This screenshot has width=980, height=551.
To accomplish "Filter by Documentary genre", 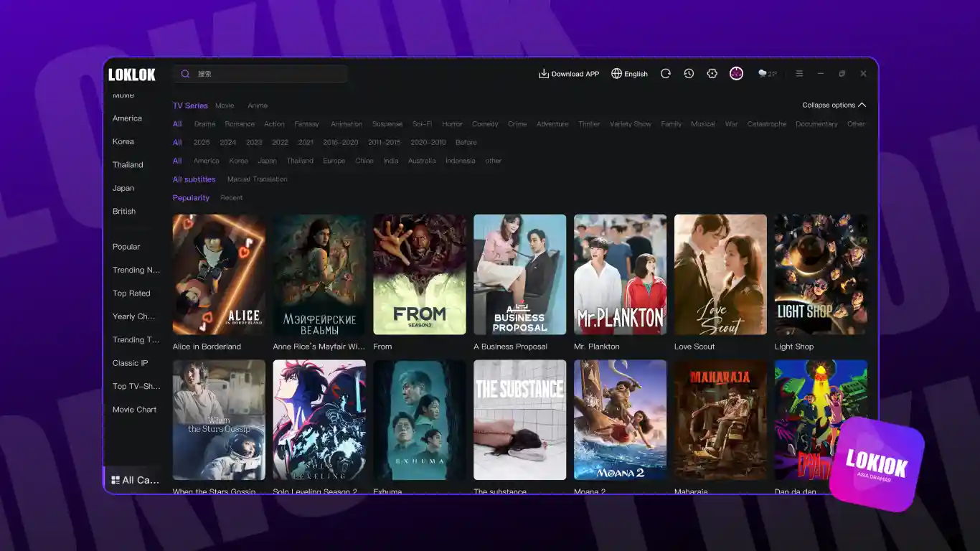I will [816, 124].
